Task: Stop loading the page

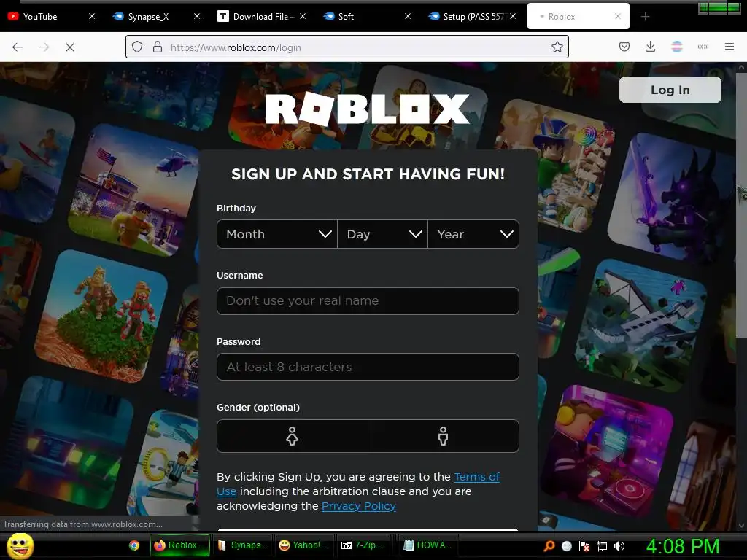Action: [70, 47]
